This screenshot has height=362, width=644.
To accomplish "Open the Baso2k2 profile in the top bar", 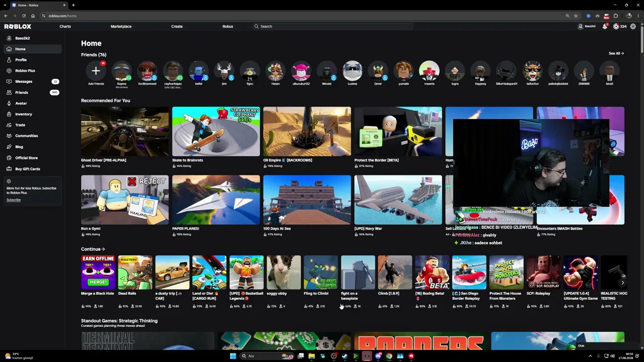I will point(587,27).
